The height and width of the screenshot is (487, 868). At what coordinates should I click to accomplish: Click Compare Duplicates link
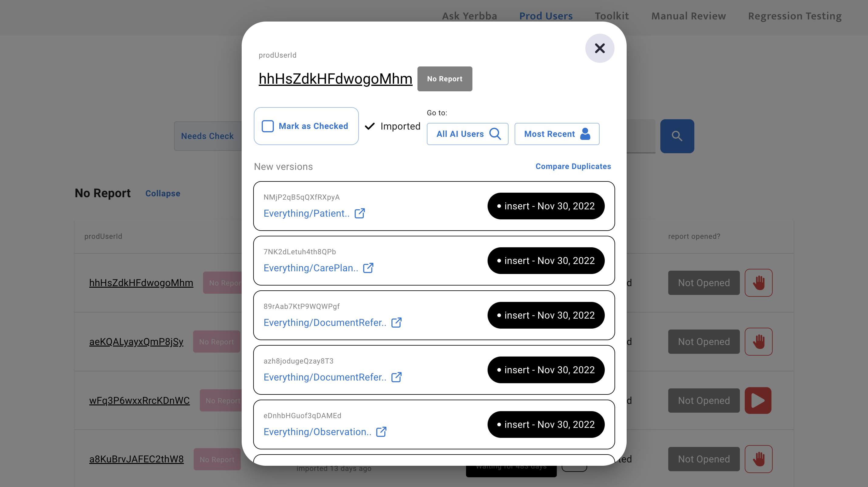(573, 166)
